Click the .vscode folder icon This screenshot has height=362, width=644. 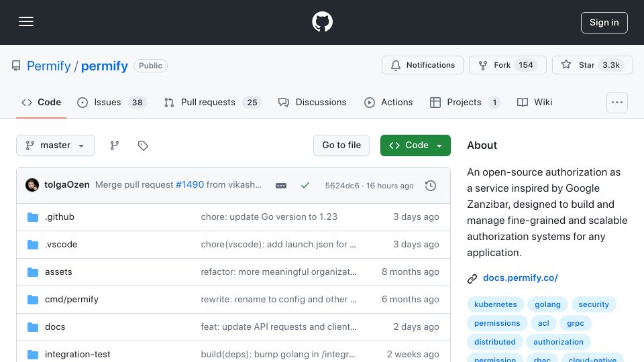click(33, 245)
